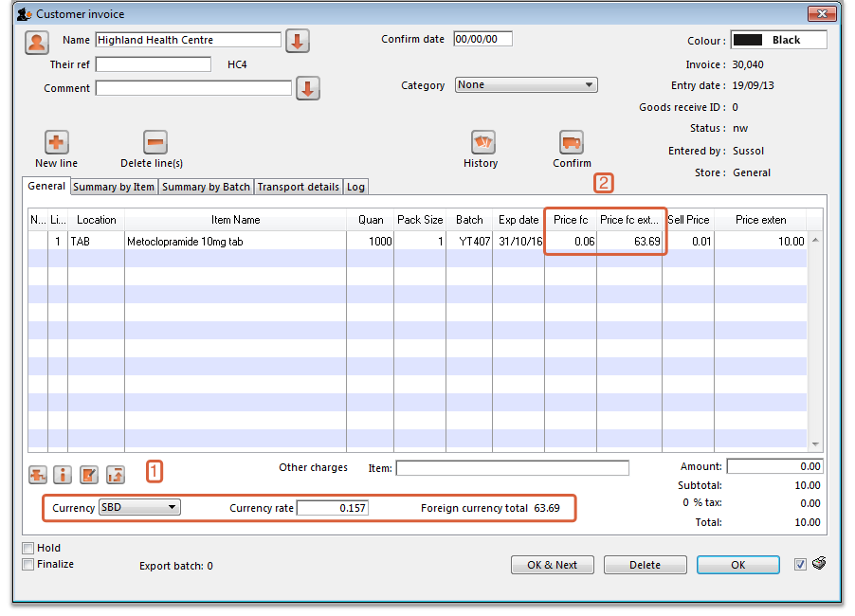The image size is (855, 616).
Task: Click the New line plus icon
Action: click(x=56, y=142)
